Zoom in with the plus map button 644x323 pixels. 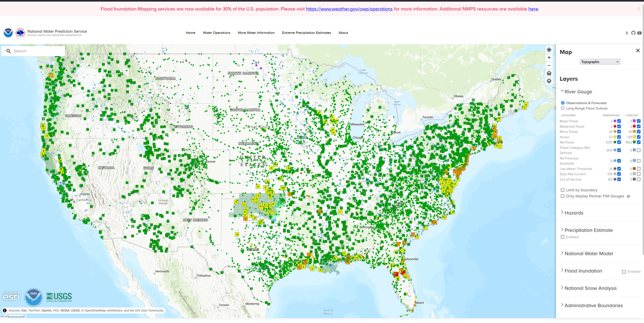coord(549,58)
